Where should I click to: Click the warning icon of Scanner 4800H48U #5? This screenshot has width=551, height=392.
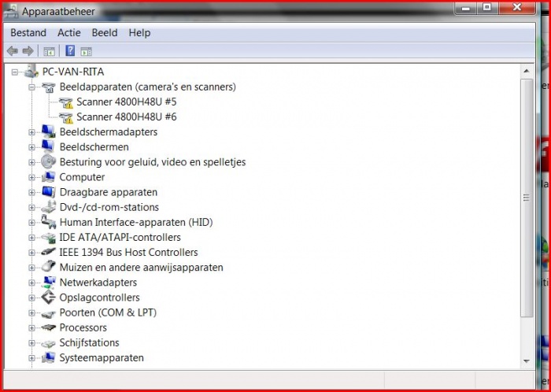65,102
